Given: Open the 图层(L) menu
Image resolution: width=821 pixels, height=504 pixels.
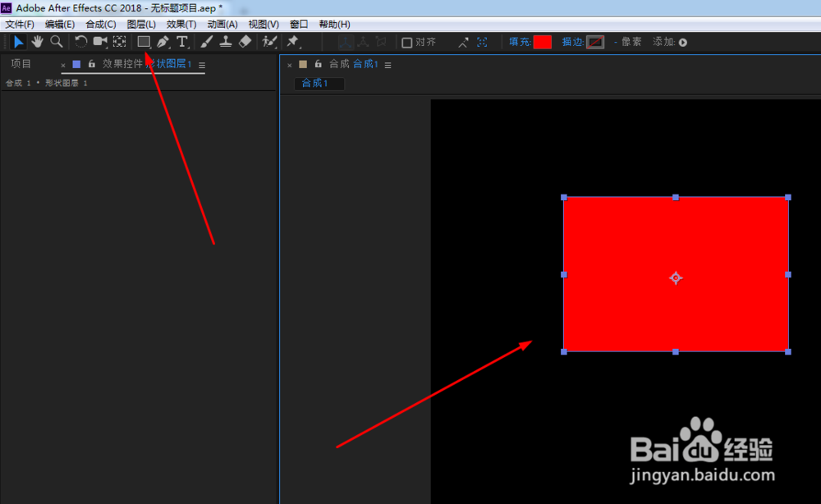Looking at the screenshot, I should click(141, 24).
